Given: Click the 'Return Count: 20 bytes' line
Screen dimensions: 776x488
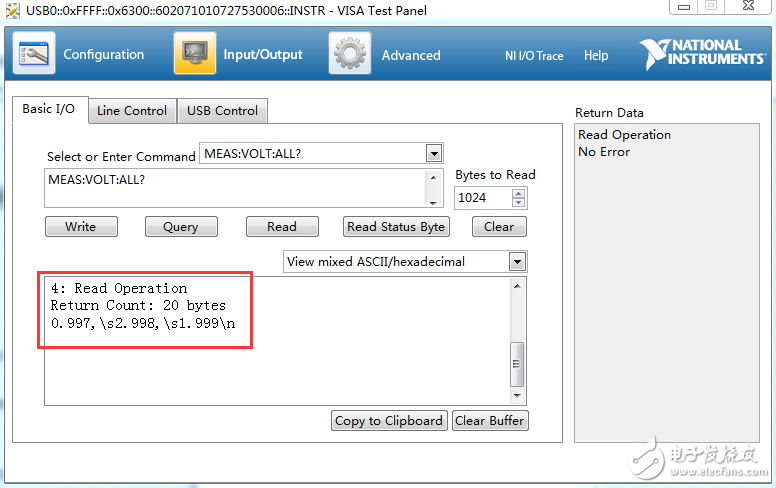Looking at the screenshot, I should (138, 305).
